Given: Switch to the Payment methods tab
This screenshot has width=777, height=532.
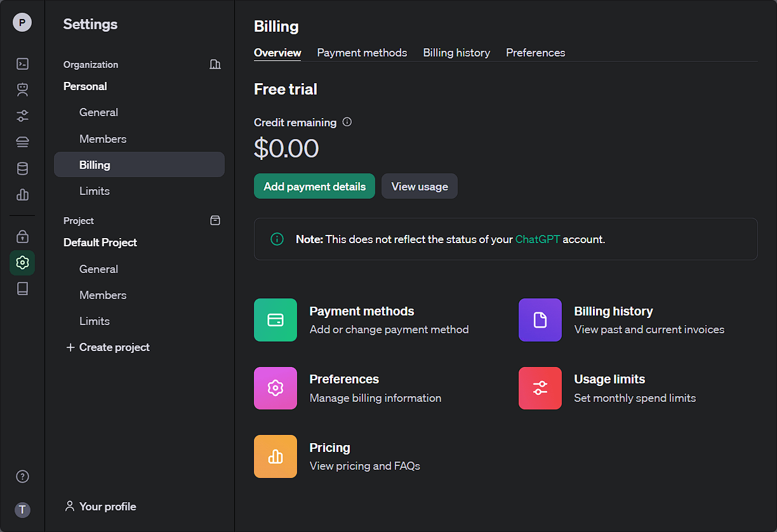Looking at the screenshot, I should tap(362, 53).
